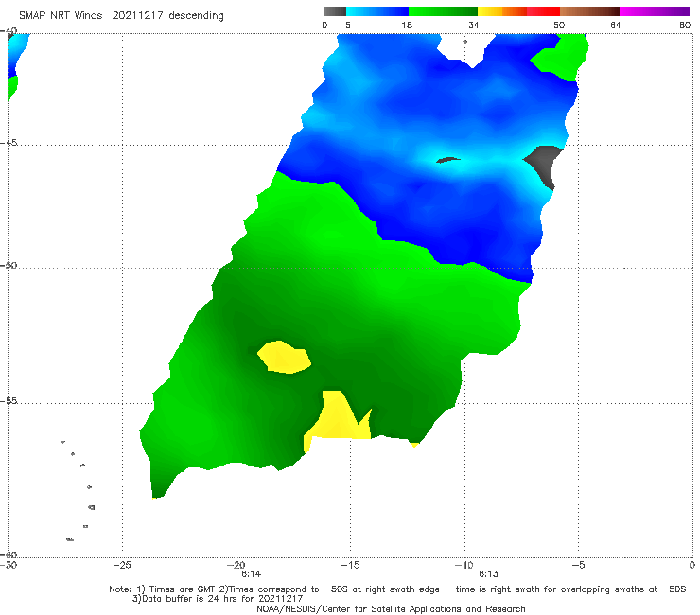Click the light-blue segment of the wind color bar

coord(377,11)
